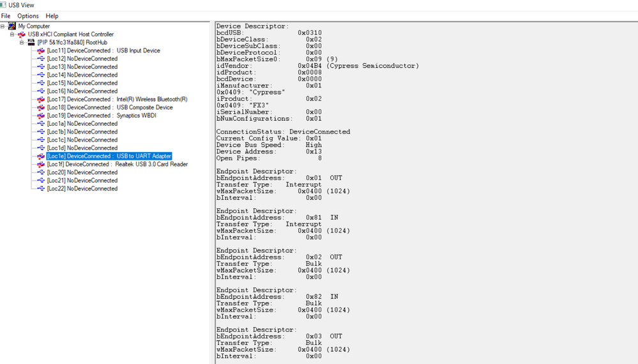This screenshot has height=364, width=638.
Task: Click the Device Bus Speed High line
Action: [269, 145]
